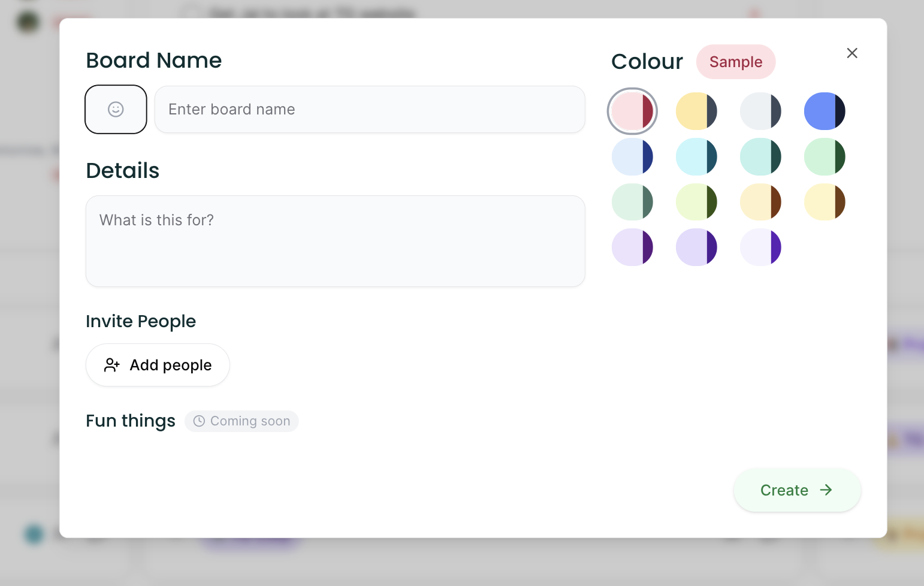Click the Invite People heading

(141, 322)
